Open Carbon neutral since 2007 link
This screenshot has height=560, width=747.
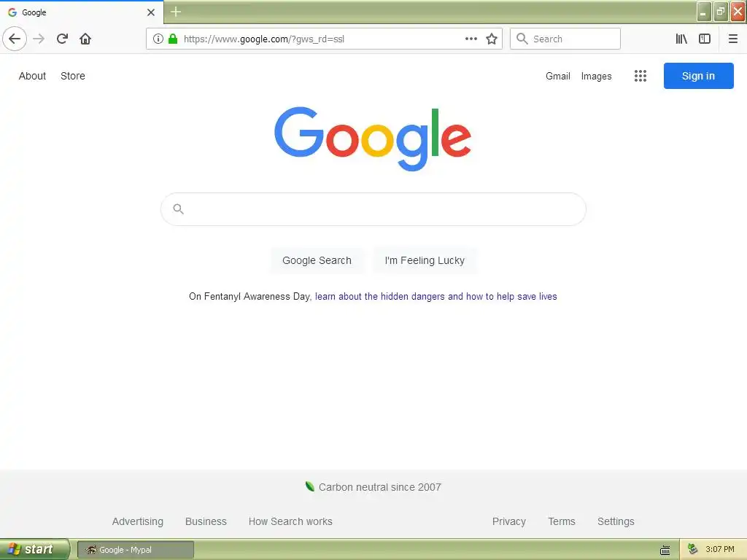tap(379, 487)
